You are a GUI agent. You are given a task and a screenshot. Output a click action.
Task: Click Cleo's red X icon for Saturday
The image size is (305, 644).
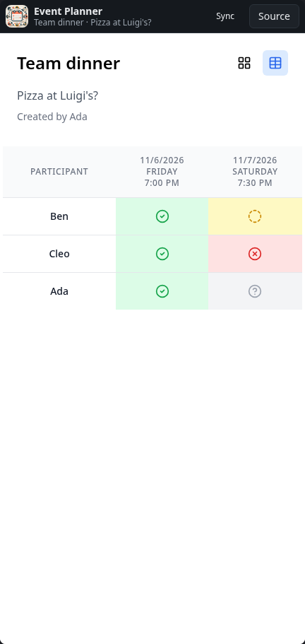(x=255, y=254)
